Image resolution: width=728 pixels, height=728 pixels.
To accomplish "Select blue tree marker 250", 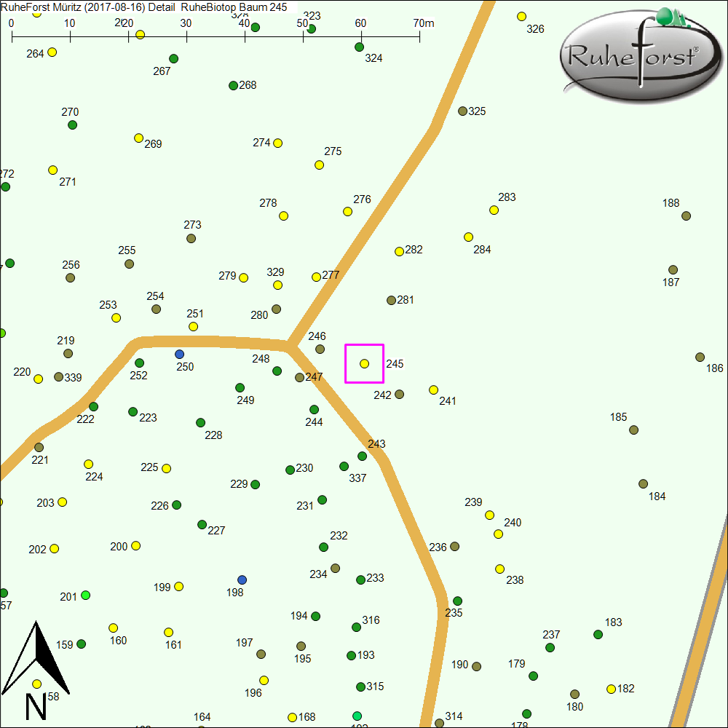I will pos(180,354).
